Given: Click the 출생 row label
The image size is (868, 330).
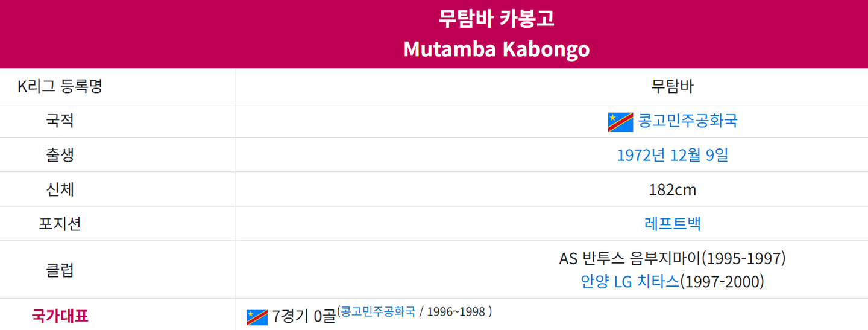Looking at the screenshot, I should click(x=60, y=155).
